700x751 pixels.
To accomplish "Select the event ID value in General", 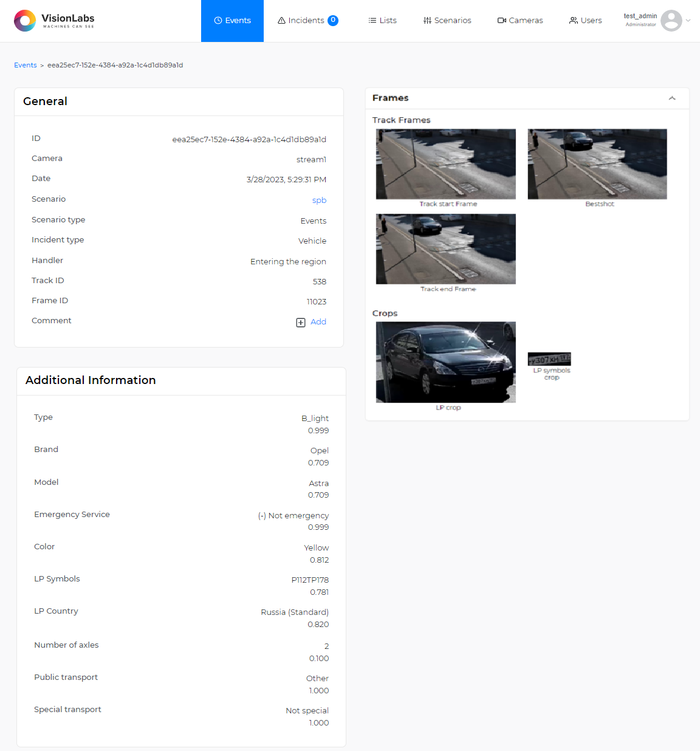I will coord(249,140).
